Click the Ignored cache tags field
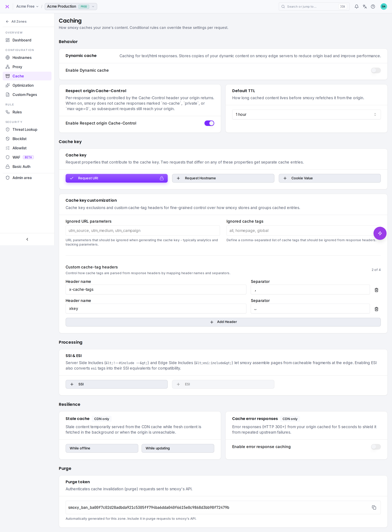 pos(304,230)
